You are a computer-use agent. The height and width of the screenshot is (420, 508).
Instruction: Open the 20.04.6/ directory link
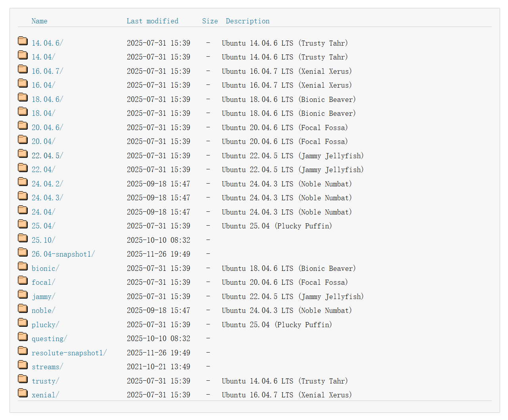(47, 128)
